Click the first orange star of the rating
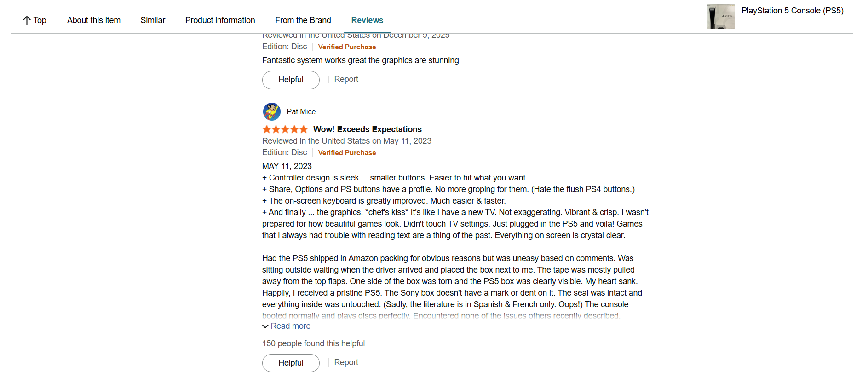The height and width of the screenshot is (384, 868). 266,129
